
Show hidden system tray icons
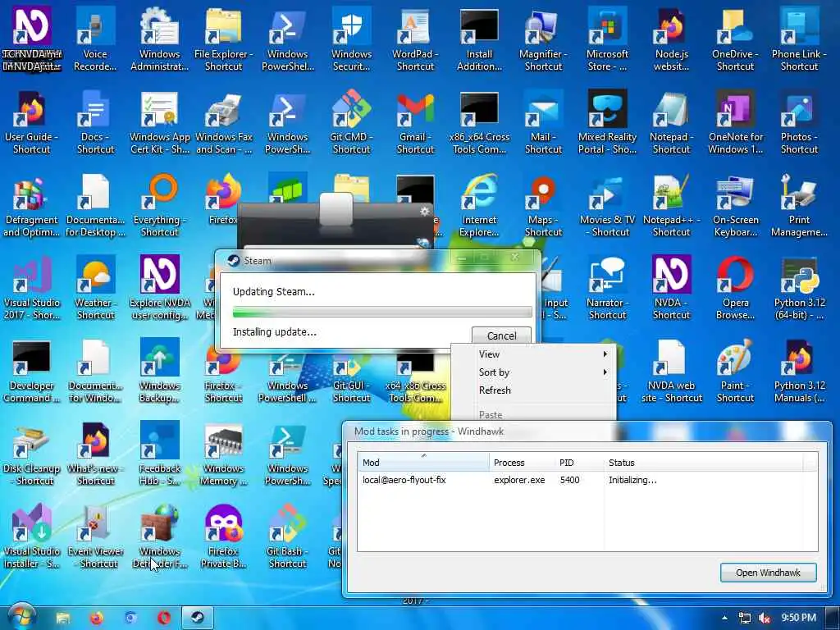pyautogui.click(x=724, y=618)
